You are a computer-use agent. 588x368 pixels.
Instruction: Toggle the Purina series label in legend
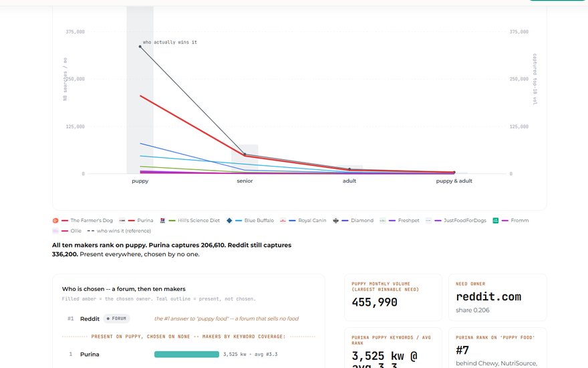click(145, 220)
